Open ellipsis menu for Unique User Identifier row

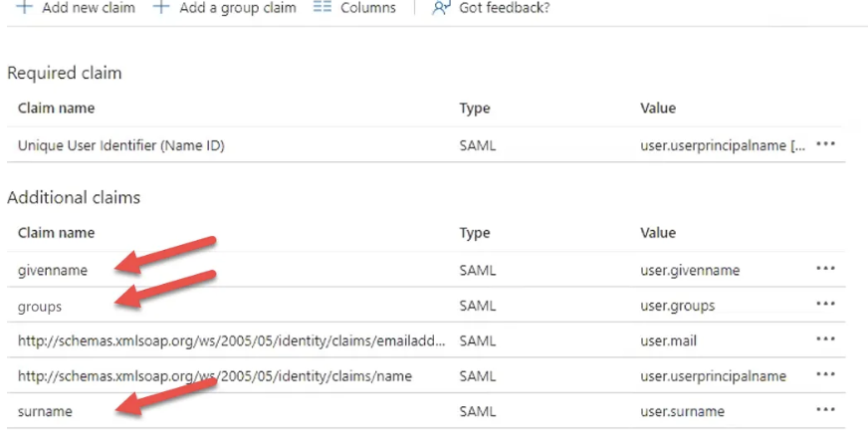[x=825, y=144]
